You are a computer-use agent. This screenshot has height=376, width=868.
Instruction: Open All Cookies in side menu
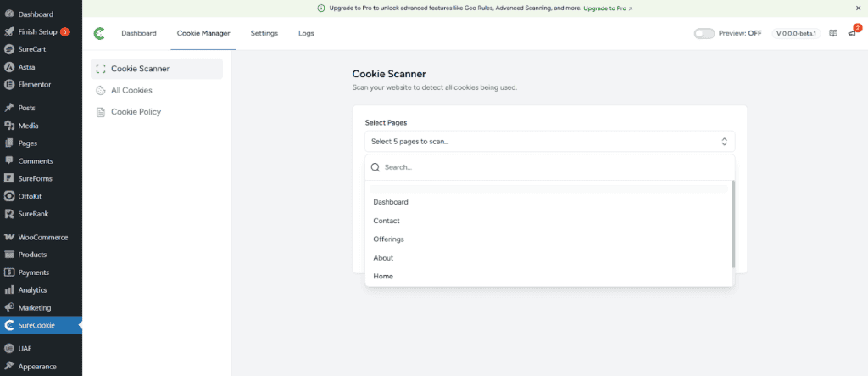pos(157,91)
